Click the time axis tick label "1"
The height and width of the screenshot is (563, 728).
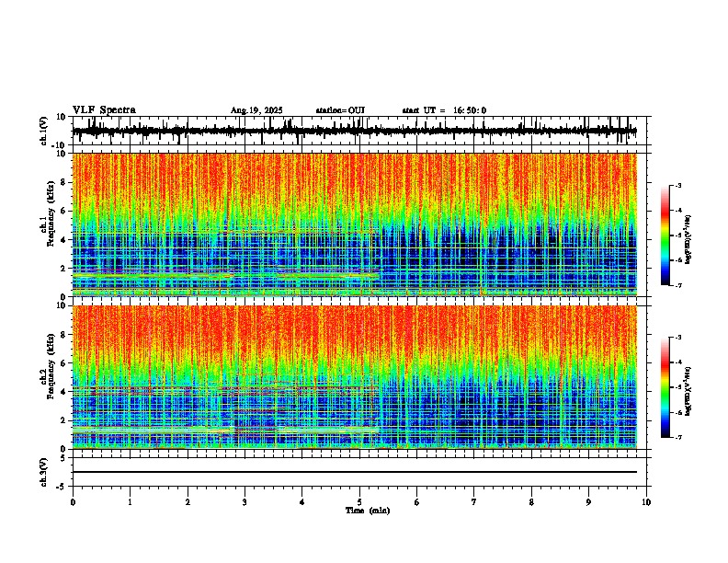click(130, 502)
